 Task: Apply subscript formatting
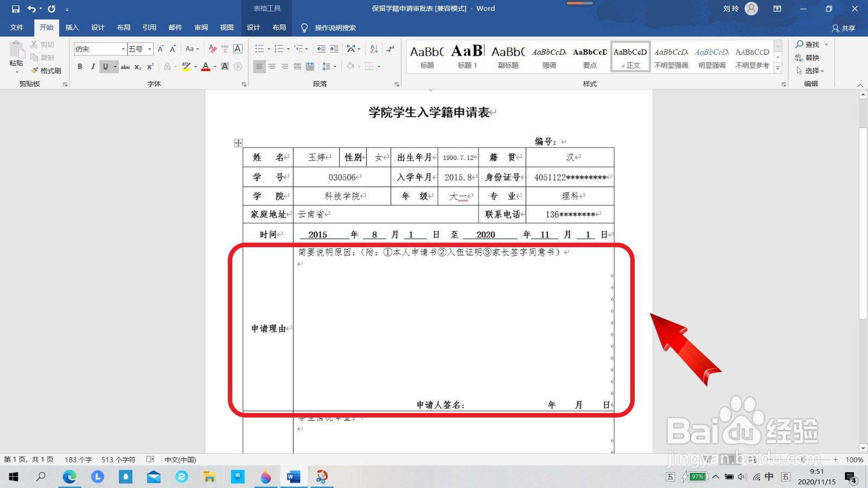(x=138, y=67)
